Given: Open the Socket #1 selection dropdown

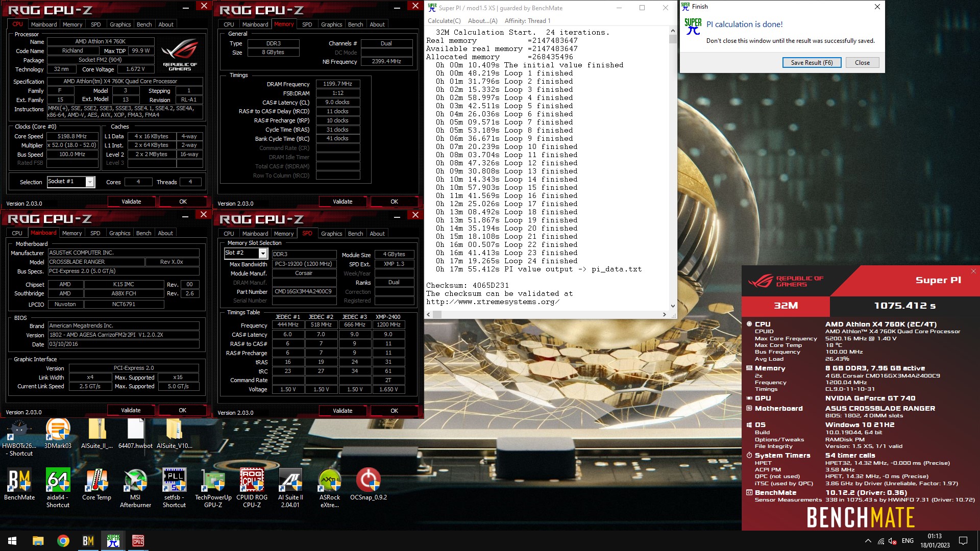Looking at the screenshot, I should (90, 182).
